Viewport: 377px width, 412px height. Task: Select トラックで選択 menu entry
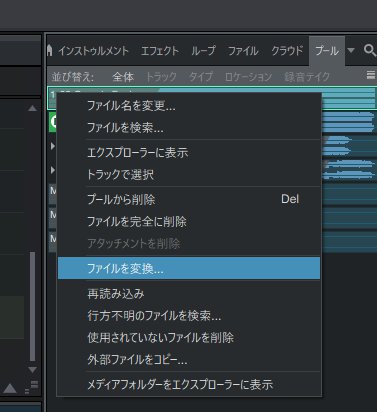(189, 174)
